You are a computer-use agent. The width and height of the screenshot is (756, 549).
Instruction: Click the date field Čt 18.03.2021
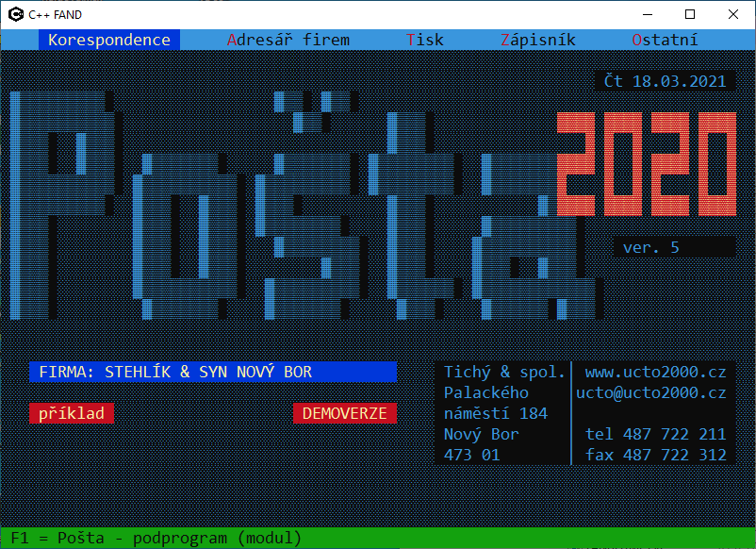[x=666, y=81]
